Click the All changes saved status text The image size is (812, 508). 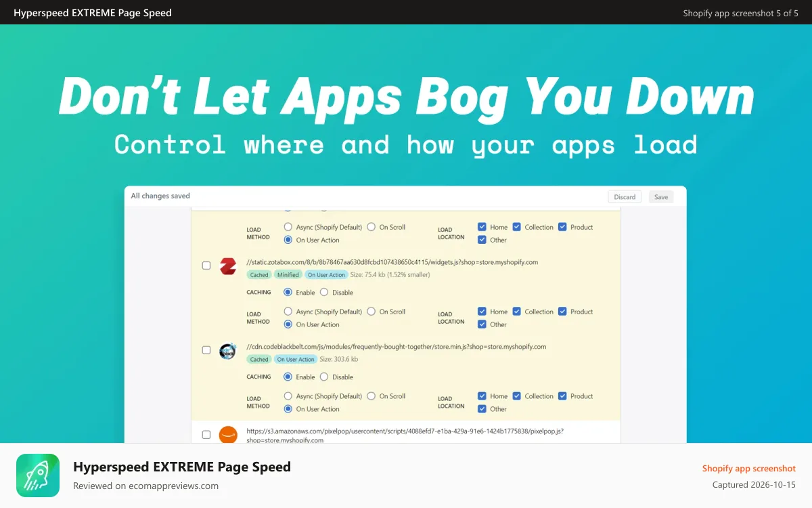160,196
